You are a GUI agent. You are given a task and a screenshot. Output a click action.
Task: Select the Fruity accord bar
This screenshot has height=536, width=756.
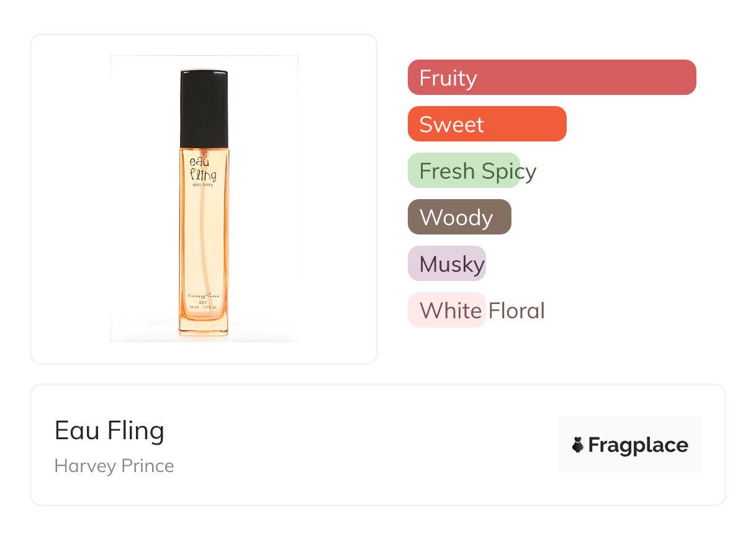551,78
